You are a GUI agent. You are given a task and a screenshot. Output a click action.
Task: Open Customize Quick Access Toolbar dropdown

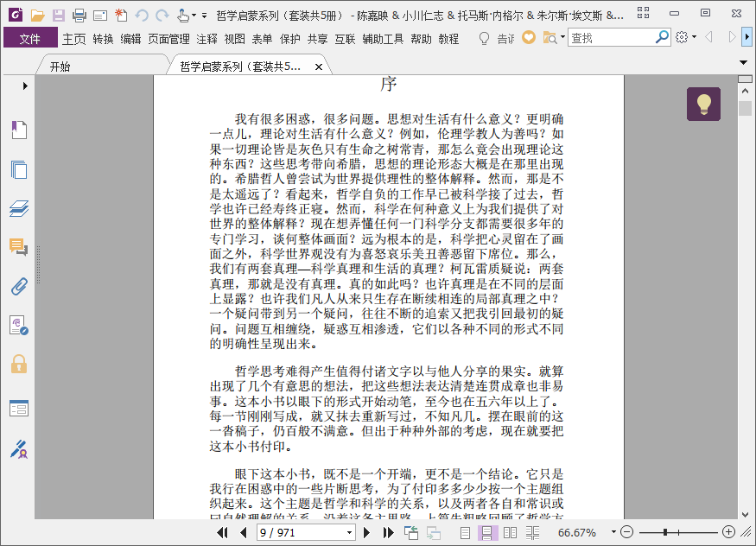205,16
